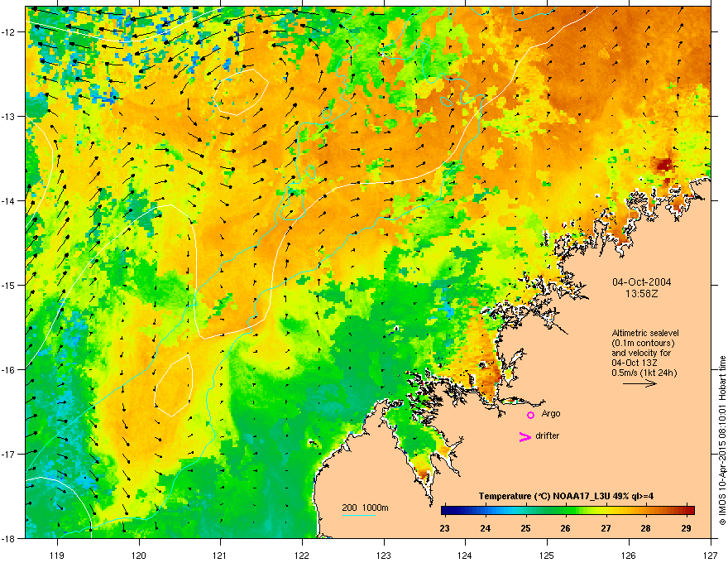Click the longitude 122 axis label
728x563 pixels.
(x=302, y=555)
